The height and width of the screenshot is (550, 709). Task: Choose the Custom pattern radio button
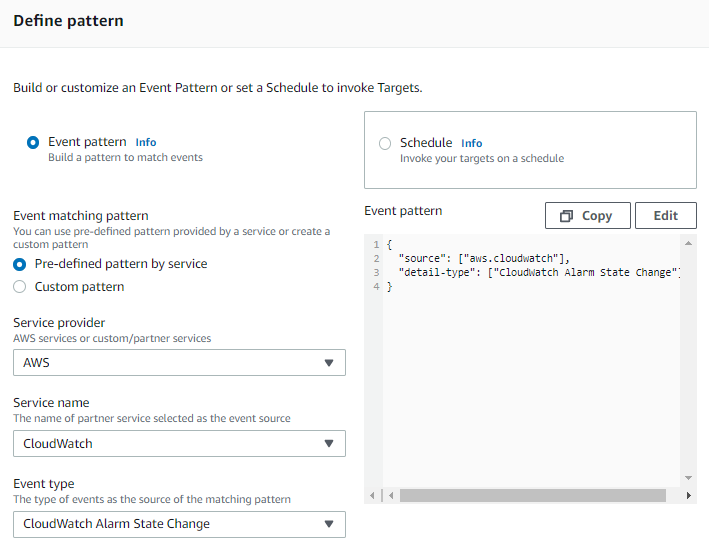[19, 287]
